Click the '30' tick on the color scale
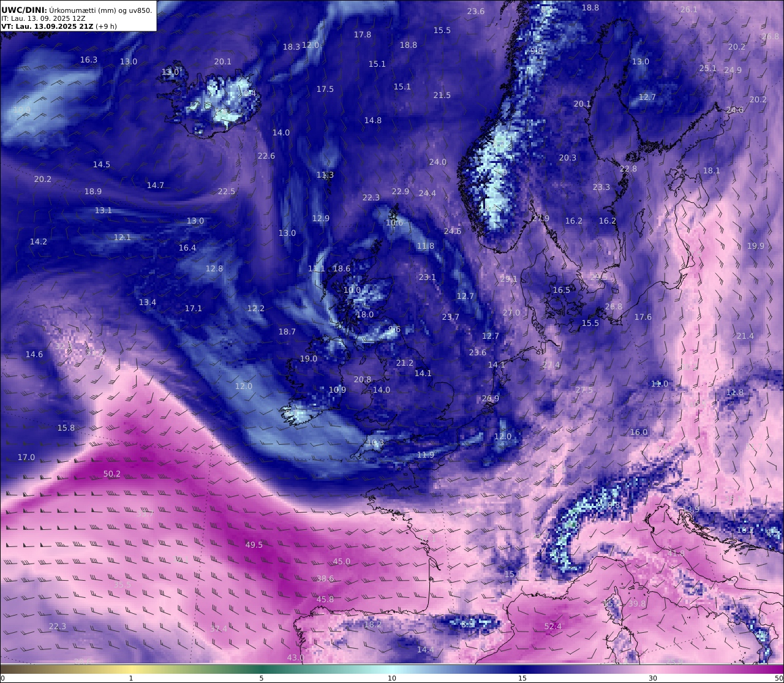 click(x=653, y=678)
